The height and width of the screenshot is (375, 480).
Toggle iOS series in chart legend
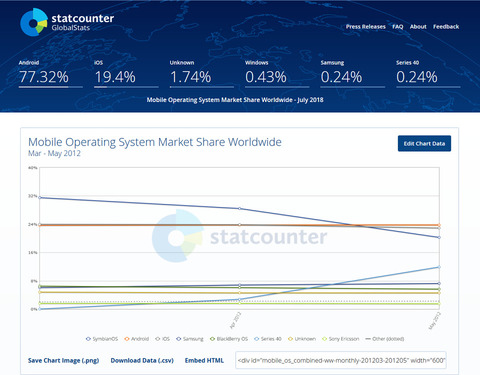point(163,339)
